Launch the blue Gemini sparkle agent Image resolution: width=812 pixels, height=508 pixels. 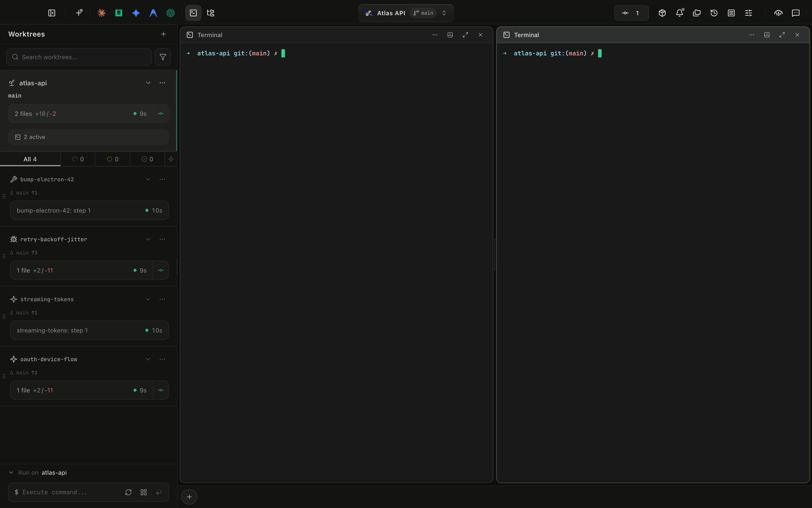[x=136, y=13]
